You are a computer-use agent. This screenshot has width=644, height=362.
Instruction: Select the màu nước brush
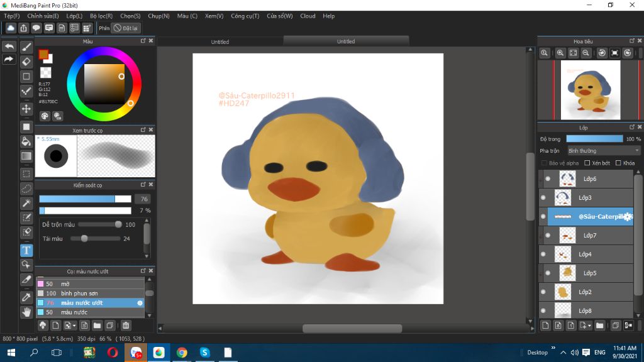74,312
